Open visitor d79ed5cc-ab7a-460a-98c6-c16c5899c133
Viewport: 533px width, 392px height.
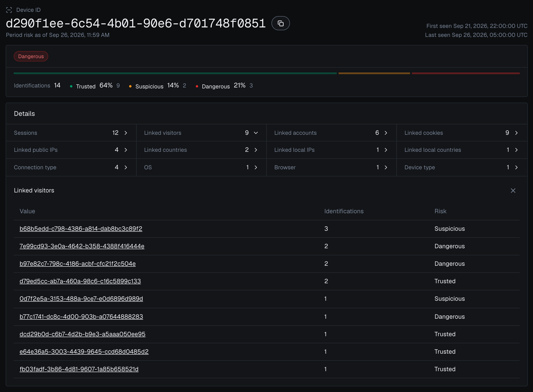point(80,281)
